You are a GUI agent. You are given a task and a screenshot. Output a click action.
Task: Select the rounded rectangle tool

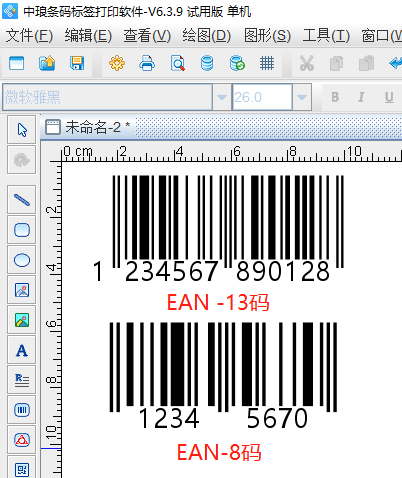[22, 230]
